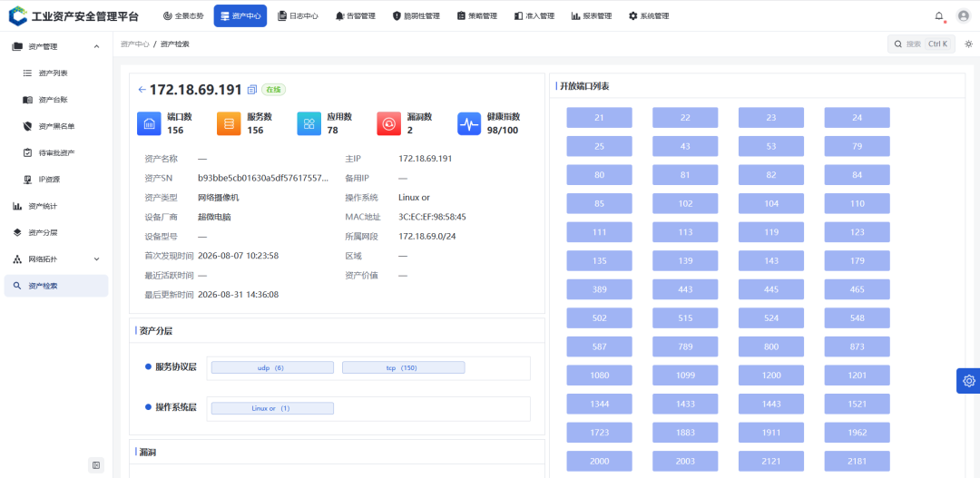
Task: Select open port 2000
Action: [x=600, y=461]
